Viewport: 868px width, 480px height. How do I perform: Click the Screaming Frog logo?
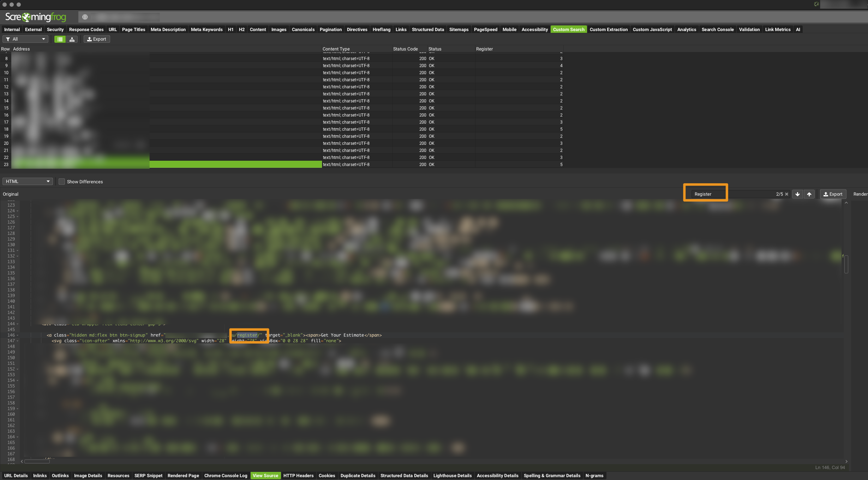(35, 17)
